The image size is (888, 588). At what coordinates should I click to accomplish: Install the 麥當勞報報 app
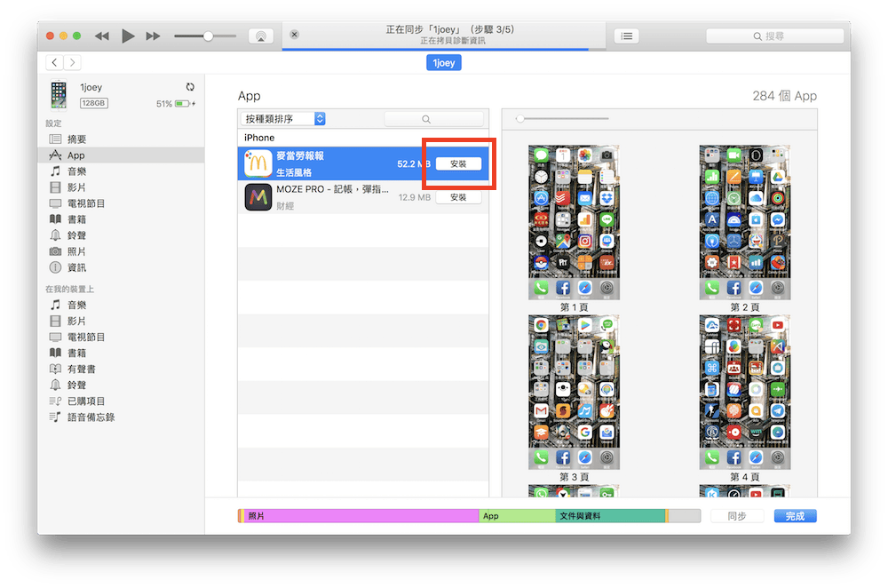[457, 163]
